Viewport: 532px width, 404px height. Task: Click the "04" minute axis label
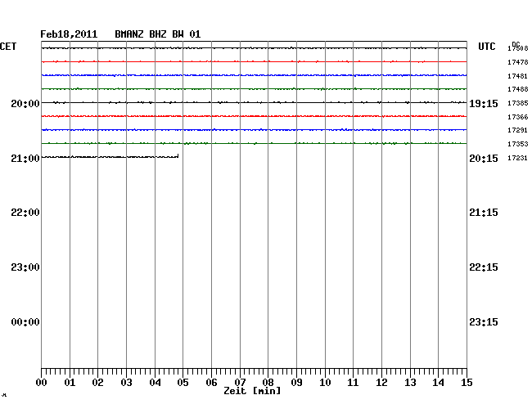[155, 383]
